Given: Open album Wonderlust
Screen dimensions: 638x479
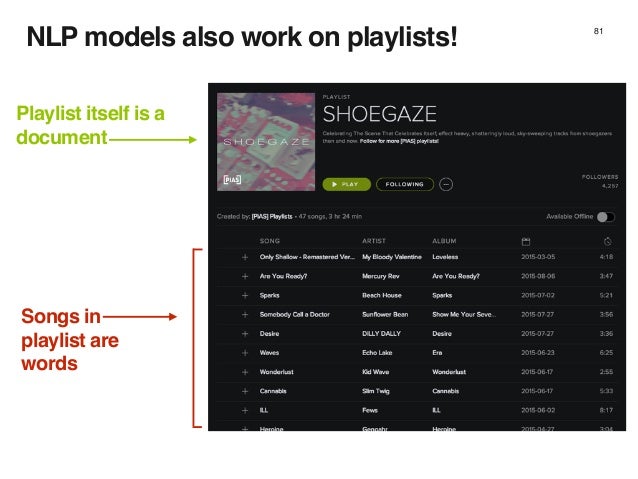Looking at the screenshot, I should (449, 372).
